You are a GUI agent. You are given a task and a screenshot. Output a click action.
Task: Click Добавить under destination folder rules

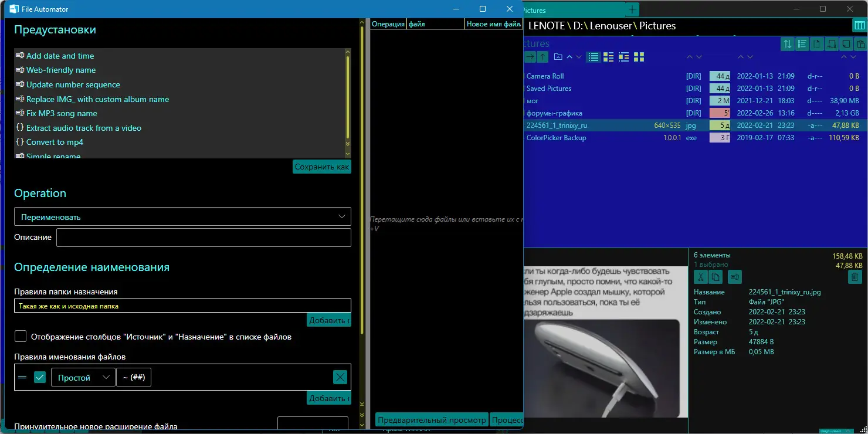pos(329,320)
